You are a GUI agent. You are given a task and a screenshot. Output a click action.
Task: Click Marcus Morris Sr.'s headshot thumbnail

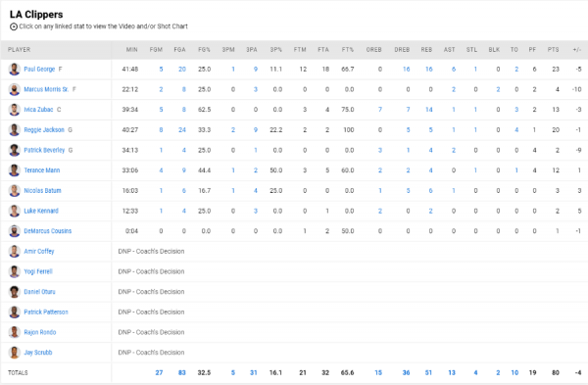[15, 89]
